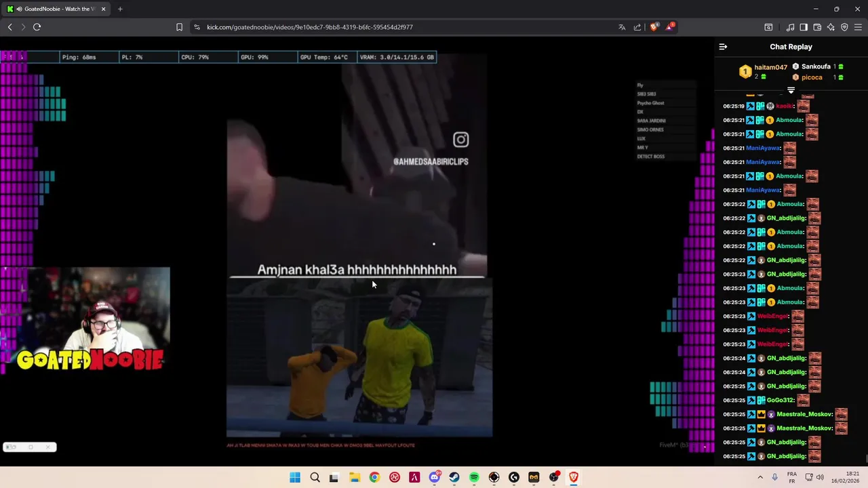This screenshot has height=488, width=868.
Task: Open Windows Start menu
Action: click(295, 478)
